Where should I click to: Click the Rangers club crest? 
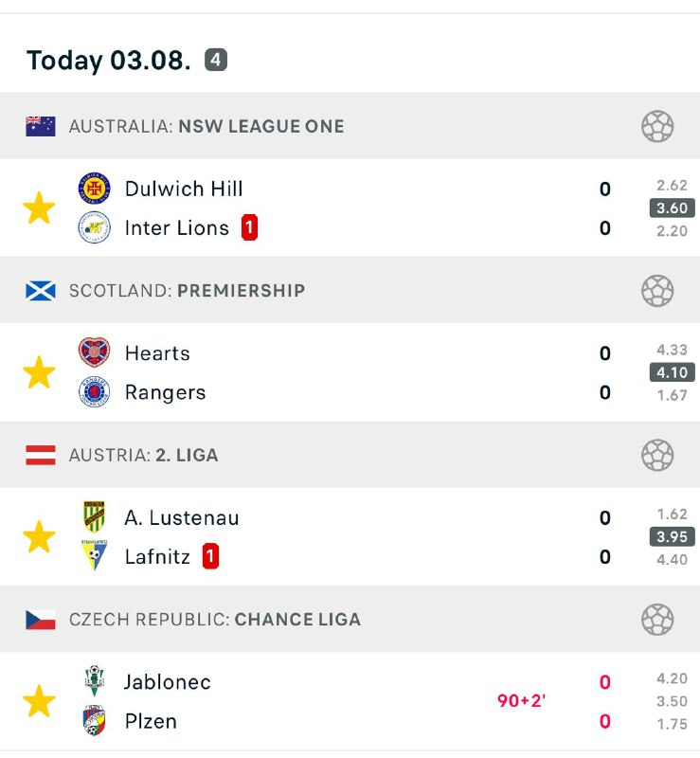[94, 392]
